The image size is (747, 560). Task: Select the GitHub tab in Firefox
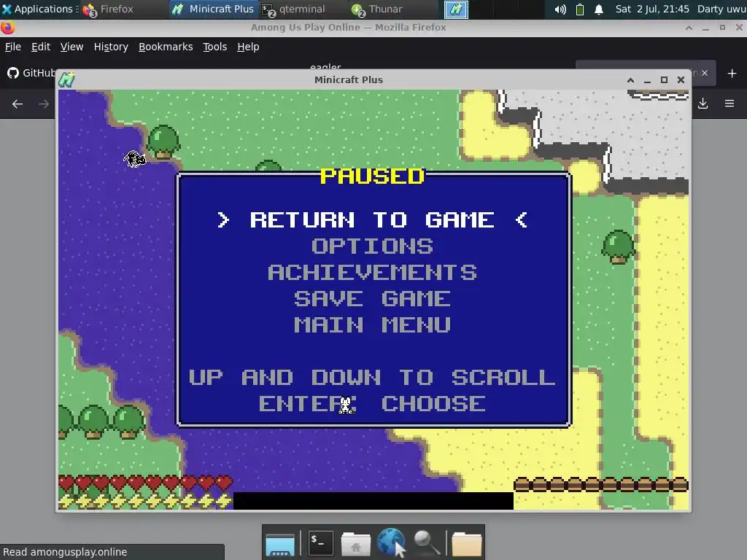30,73
